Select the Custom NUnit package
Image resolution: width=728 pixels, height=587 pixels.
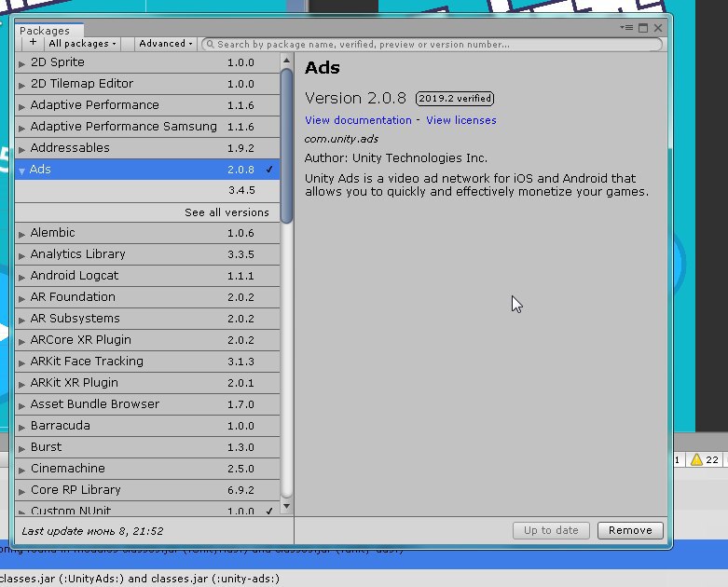147,509
